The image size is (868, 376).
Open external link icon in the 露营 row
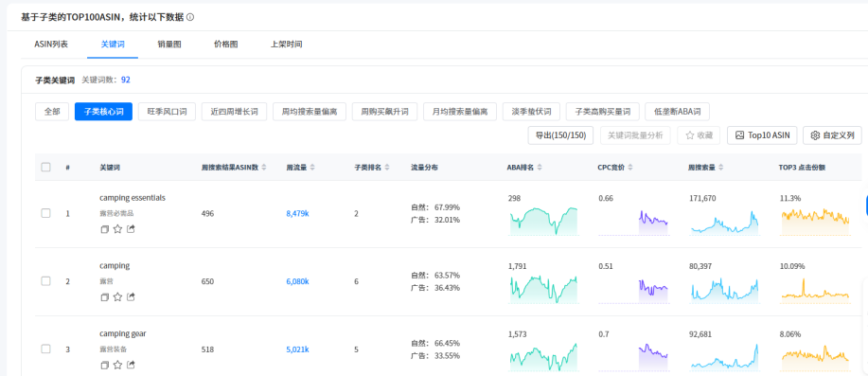tap(131, 296)
